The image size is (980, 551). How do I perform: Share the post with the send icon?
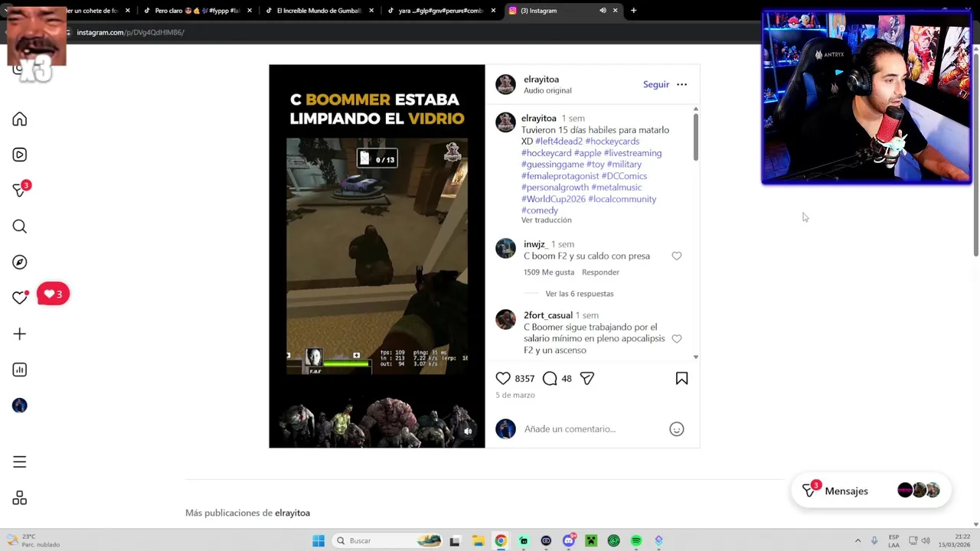tap(587, 378)
